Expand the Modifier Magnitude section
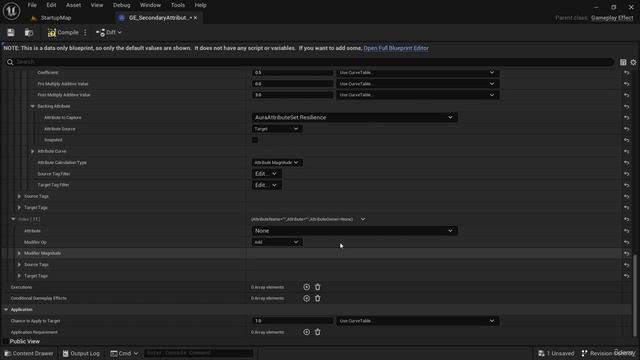Viewport: 640px width, 360px height. tap(19, 253)
